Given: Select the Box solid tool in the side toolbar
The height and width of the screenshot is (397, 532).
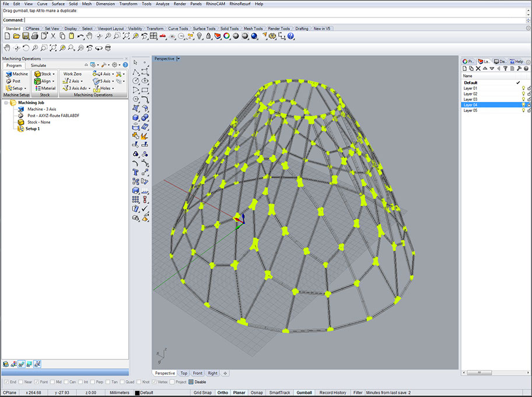Looking at the screenshot, I should tap(136, 117).
